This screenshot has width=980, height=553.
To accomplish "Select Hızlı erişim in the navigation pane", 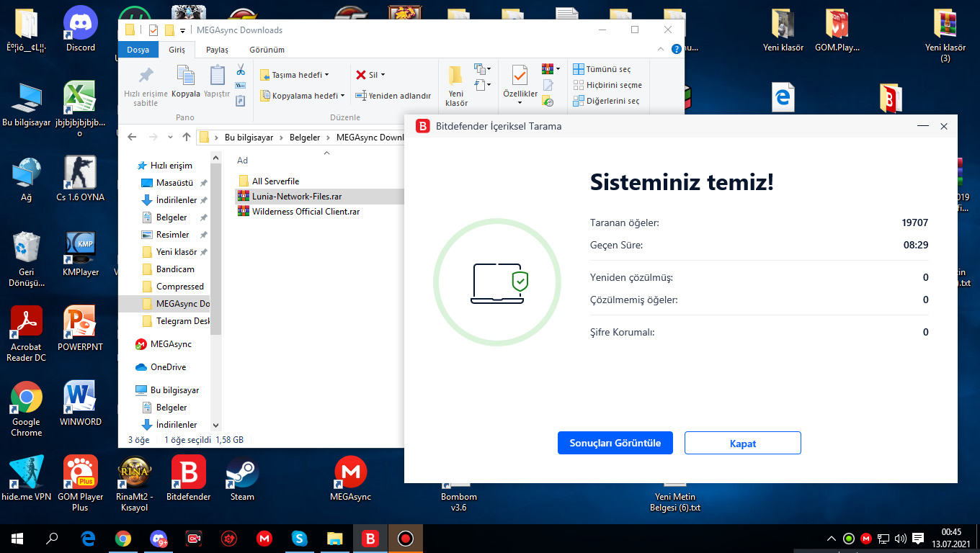I will click(x=171, y=166).
